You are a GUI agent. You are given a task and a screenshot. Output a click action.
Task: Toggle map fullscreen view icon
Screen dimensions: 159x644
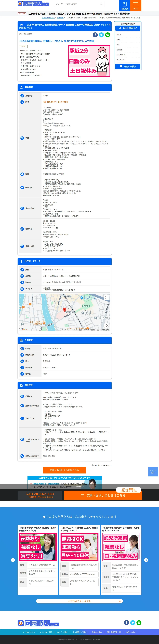106,297
